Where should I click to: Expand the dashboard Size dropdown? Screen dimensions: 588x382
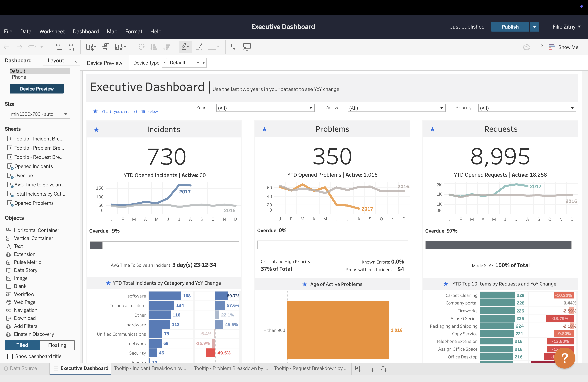[x=40, y=114]
